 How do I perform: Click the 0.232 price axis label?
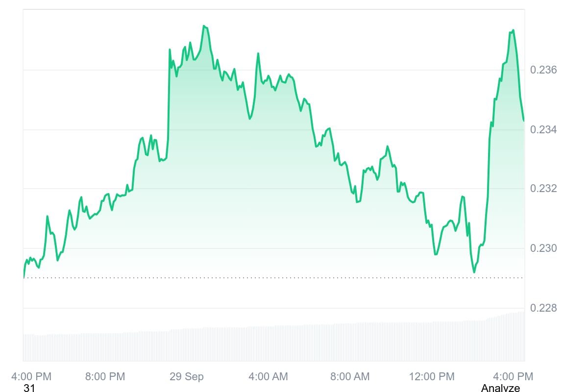(543, 189)
